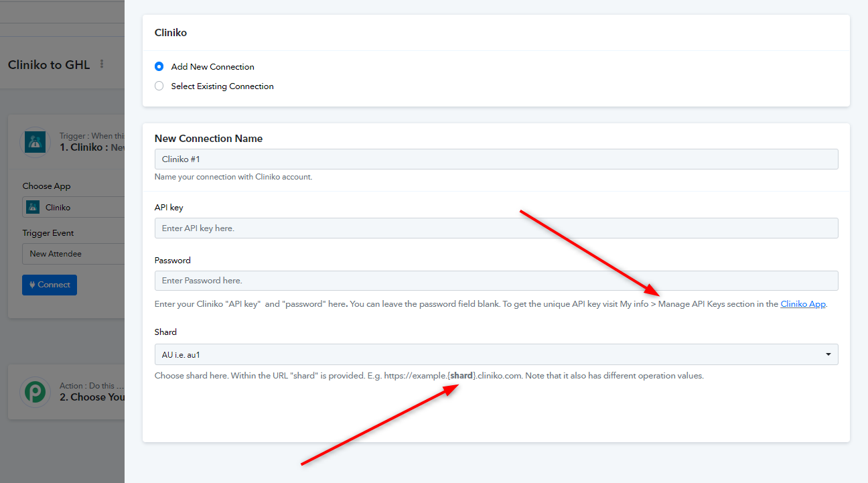The height and width of the screenshot is (483, 868).
Task: Click the Choose App label
Action: pyautogui.click(x=46, y=186)
